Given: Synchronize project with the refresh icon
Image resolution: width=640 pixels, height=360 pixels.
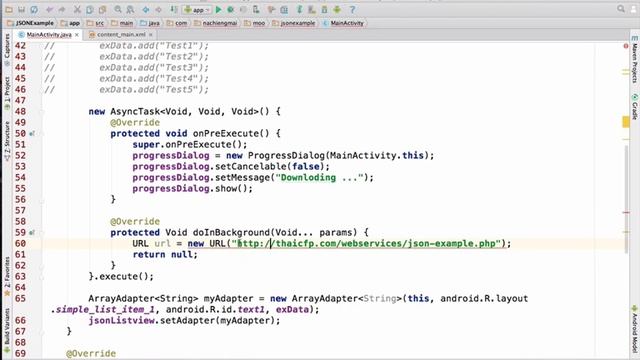Looking at the screenshot, I should pos(34,9).
